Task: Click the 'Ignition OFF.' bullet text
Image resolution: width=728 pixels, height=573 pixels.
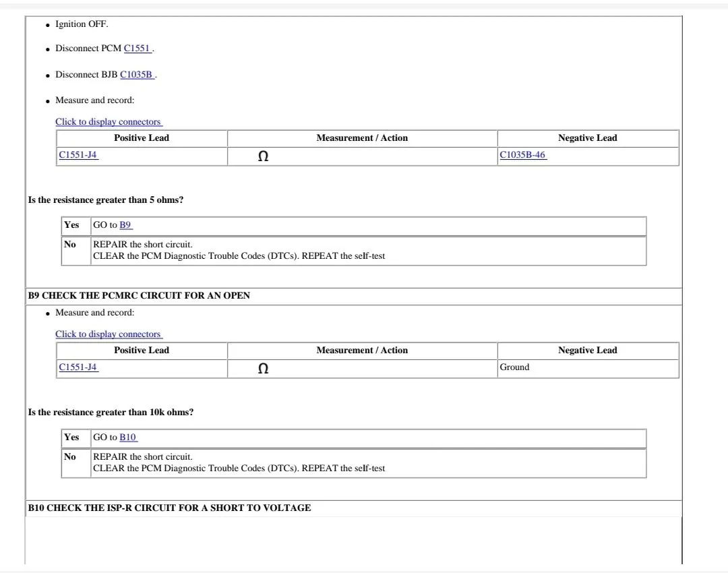Action: click(x=82, y=24)
